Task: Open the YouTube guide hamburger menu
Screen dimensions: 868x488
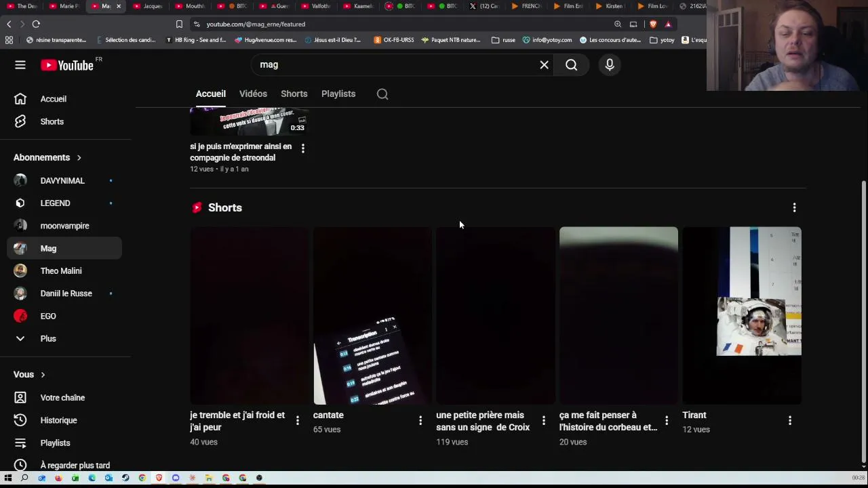Action: [20, 65]
